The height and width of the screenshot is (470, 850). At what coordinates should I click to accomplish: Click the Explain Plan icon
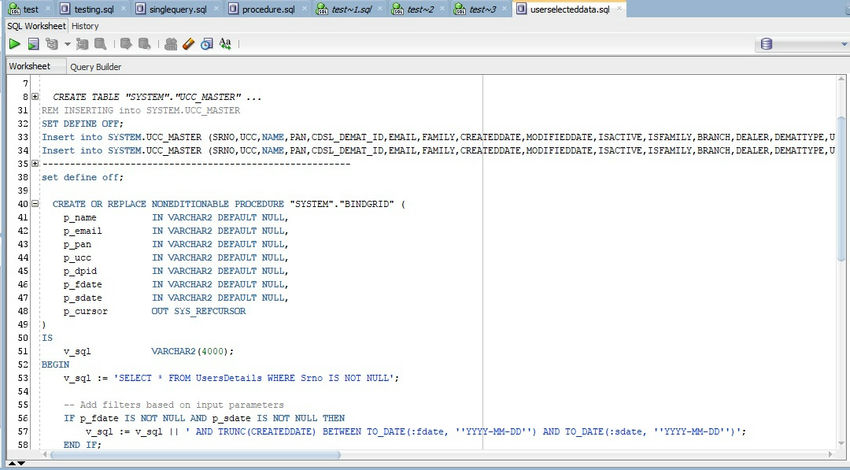pyautogui.click(x=52, y=44)
